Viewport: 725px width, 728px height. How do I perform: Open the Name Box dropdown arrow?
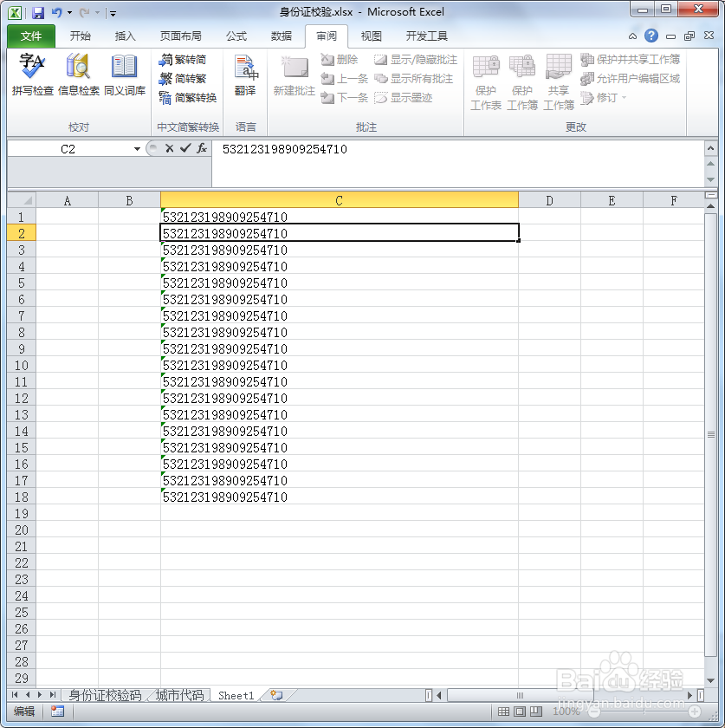pyautogui.click(x=137, y=149)
